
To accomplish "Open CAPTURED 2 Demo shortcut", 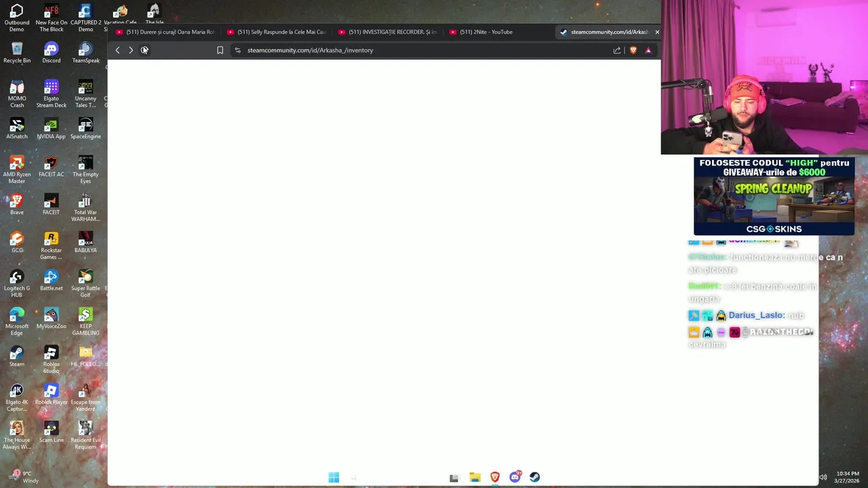I will pyautogui.click(x=85, y=18).
